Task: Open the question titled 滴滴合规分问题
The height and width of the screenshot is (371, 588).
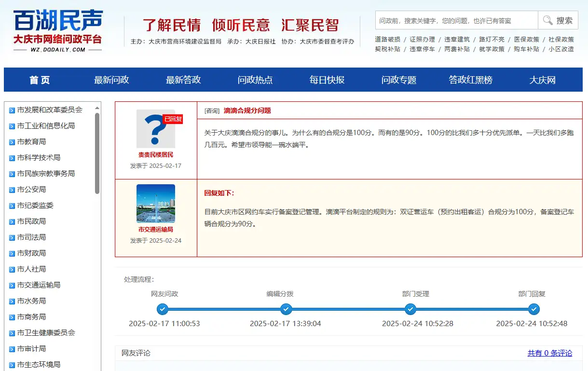Action: click(x=246, y=110)
